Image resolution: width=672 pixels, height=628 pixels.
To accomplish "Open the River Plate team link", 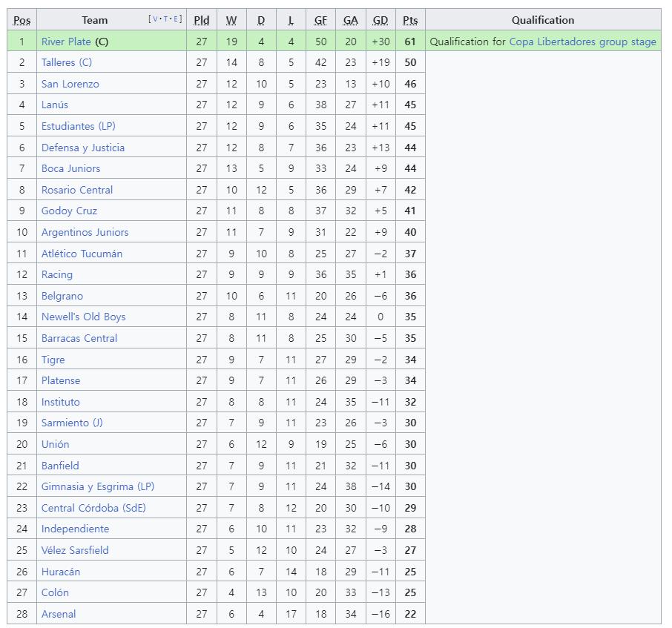I will [66, 42].
